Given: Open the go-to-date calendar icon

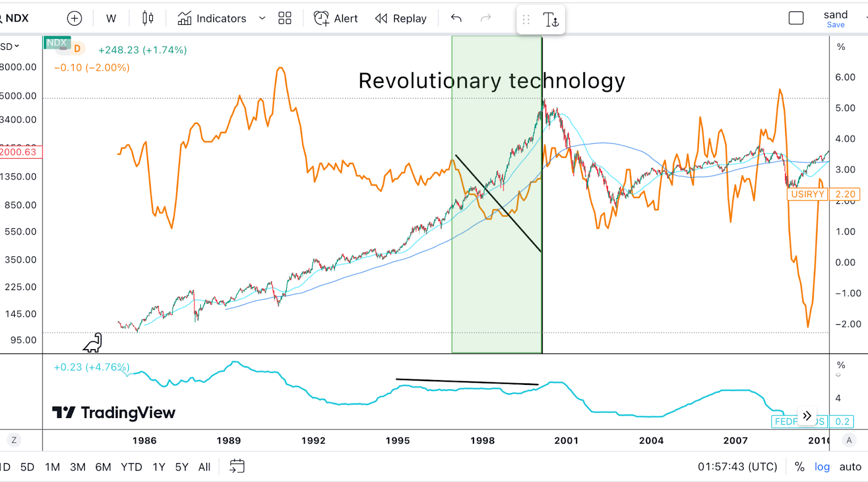Looking at the screenshot, I should point(237,466).
